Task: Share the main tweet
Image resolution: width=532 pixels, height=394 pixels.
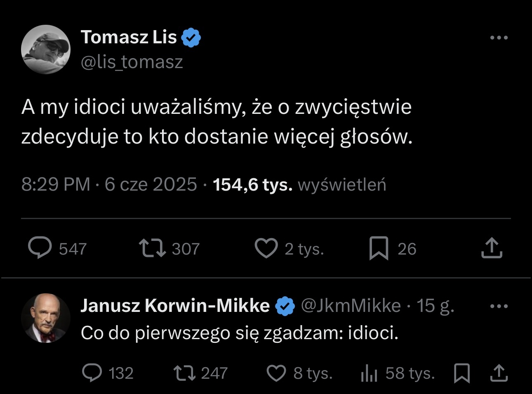Action: pyautogui.click(x=492, y=248)
